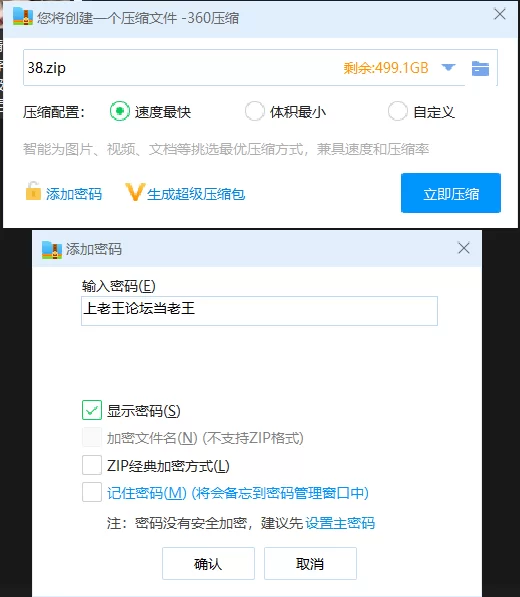This screenshot has height=597, width=520.
Task: Click the V icon for 生成超级压缩包
Action: pyautogui.click(x=135, y=192)
